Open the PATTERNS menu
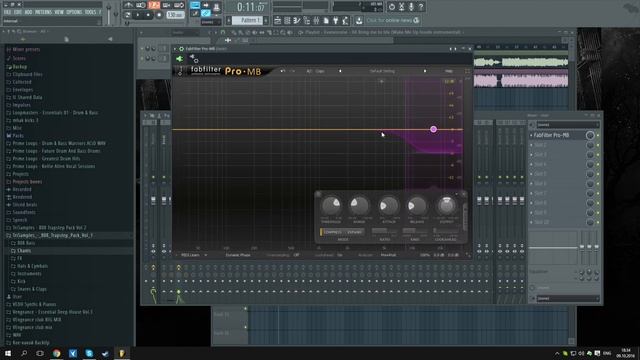 (43, 12)
